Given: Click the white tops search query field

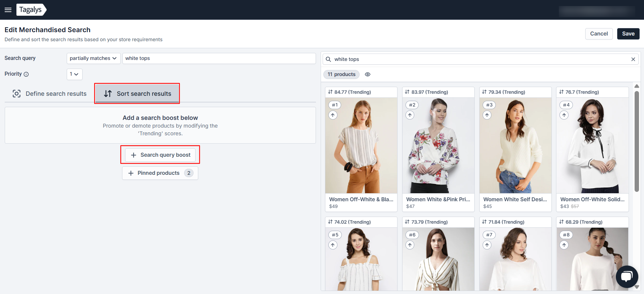Looking at the screenshot, I should tap(219, 58).
